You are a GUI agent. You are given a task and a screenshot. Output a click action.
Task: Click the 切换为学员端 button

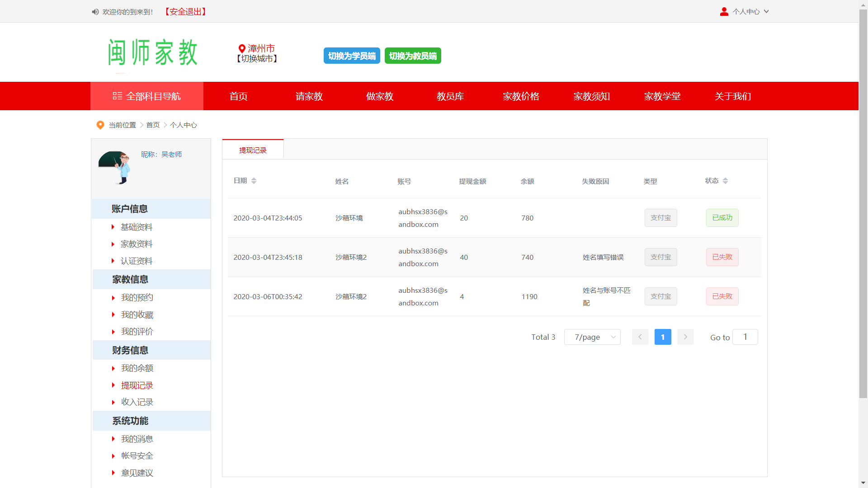351,56
